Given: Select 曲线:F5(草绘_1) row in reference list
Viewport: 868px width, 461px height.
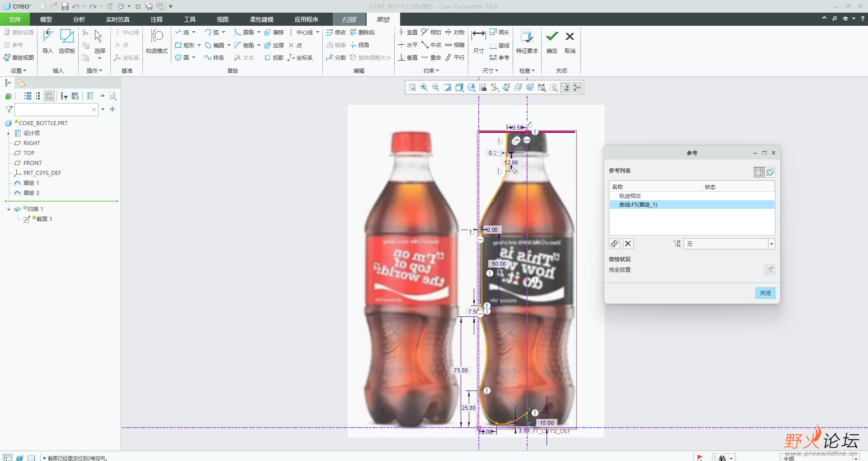Looking at the screenshot, I should (x=692, y=205).
